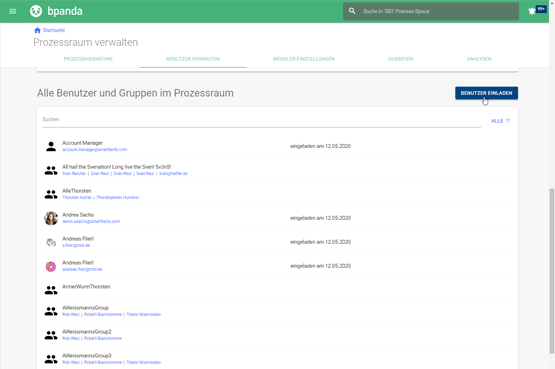This screenshot has width=555, height=369.
Task: Open the Sven Reicher member link
Action: [74, 174]
